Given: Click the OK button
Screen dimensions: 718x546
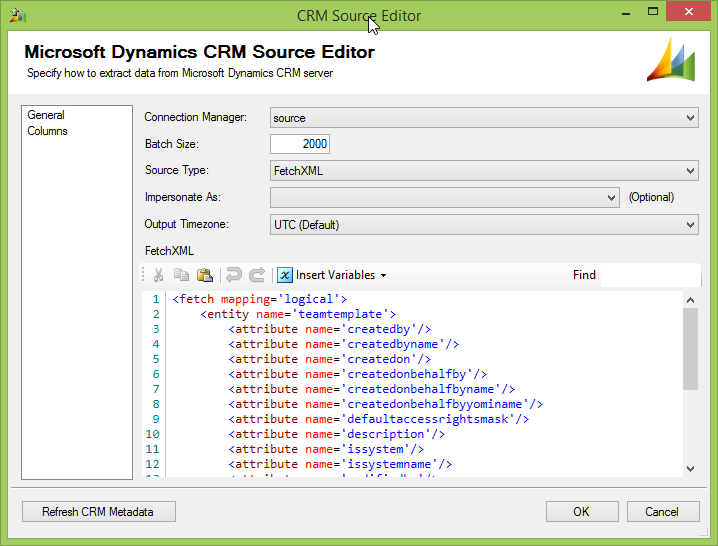Looking at the screenshot, I should coord(582,511).
